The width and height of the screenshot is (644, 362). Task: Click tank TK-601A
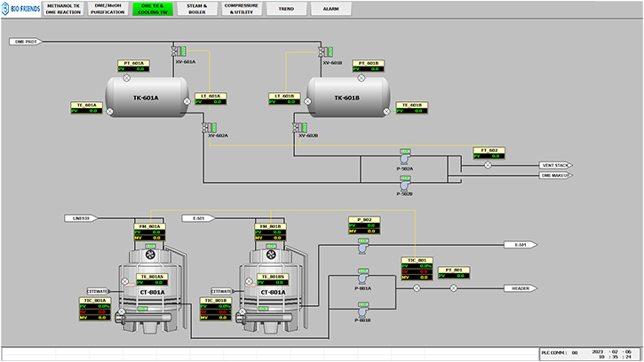(147, 98)
